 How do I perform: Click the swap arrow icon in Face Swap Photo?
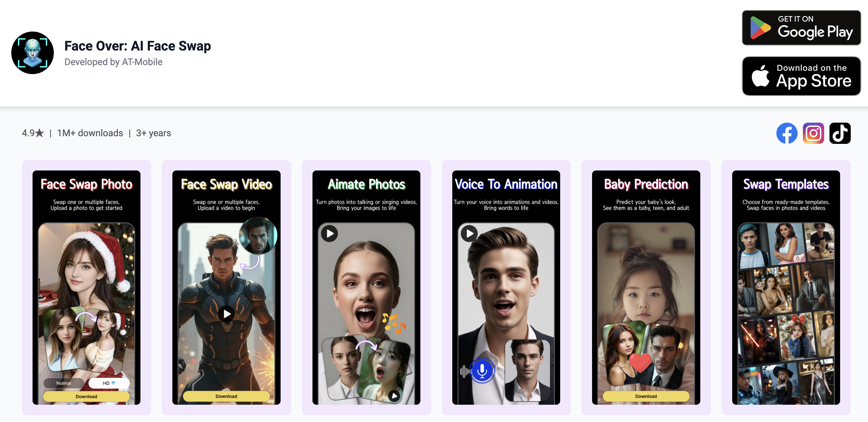tap(86, 318)
